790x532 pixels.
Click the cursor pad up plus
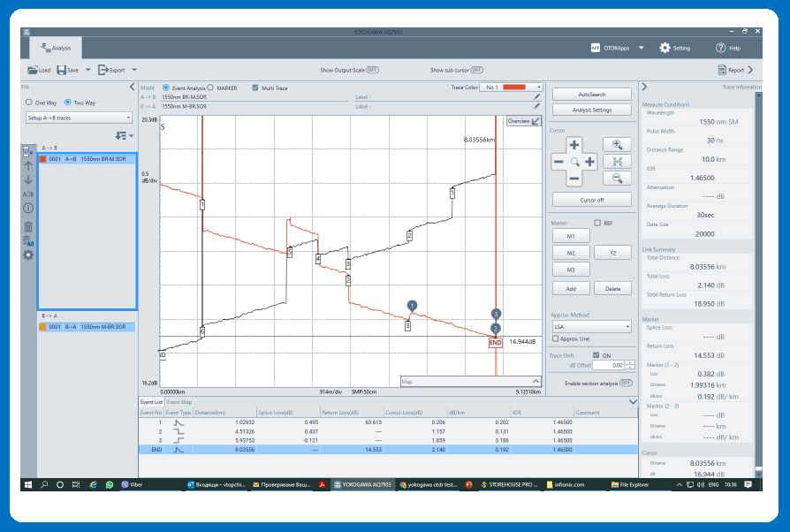coord(574,145)
